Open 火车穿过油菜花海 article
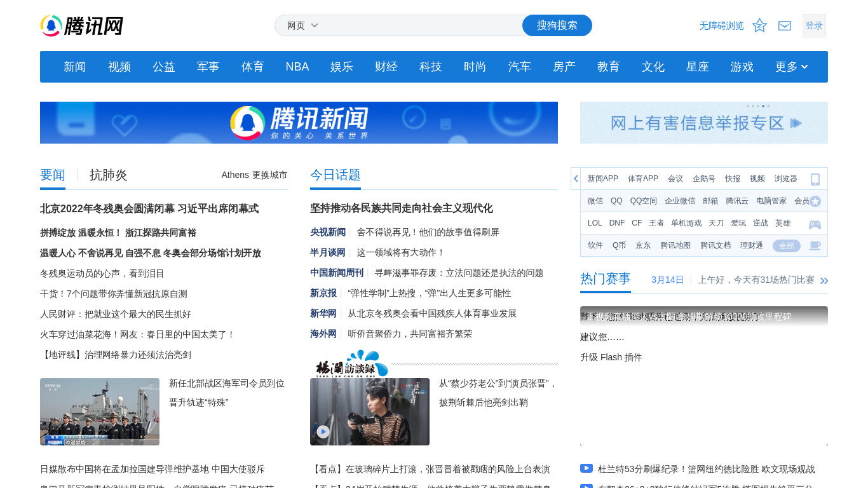Viewport: 868px width, 488px height. (x=138, y=334)
